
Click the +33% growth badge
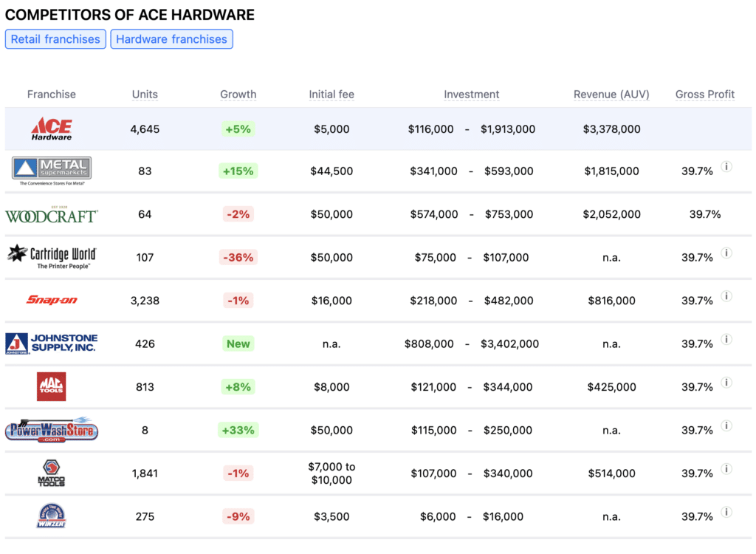click(238, 430)
